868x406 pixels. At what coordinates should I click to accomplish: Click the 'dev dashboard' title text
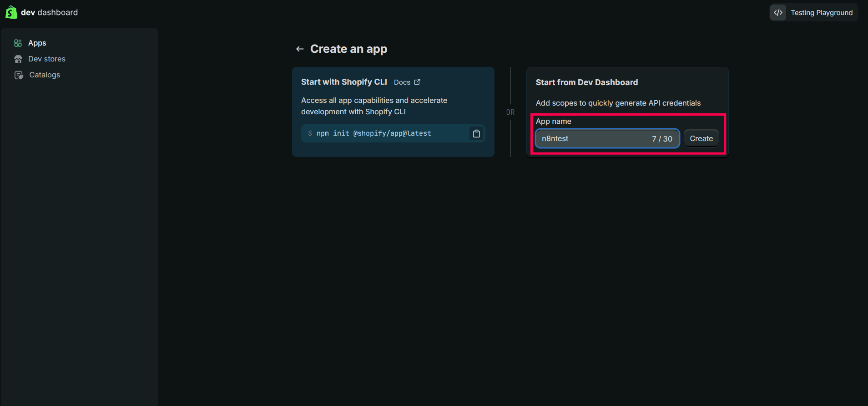click(49, 13)
